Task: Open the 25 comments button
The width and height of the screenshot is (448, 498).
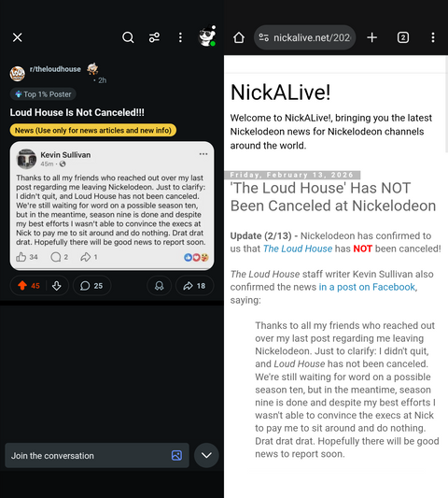Action: (91, 286)
